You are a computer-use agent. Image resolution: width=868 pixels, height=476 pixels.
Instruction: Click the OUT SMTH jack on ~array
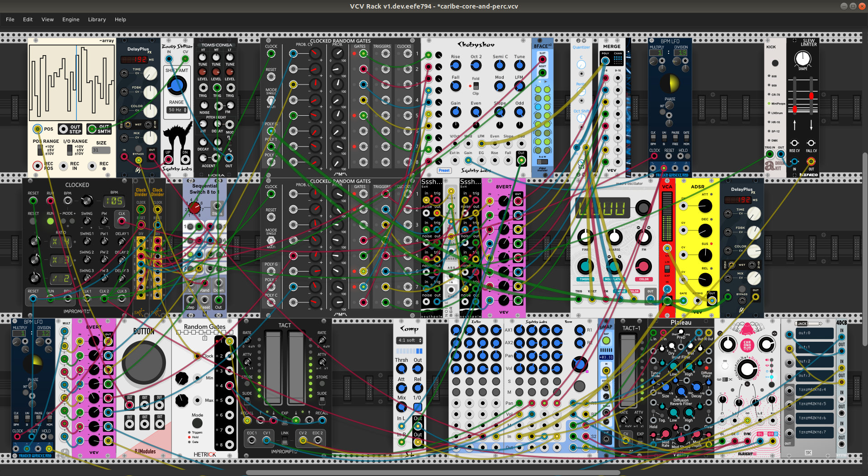click(x=92, y=129)
